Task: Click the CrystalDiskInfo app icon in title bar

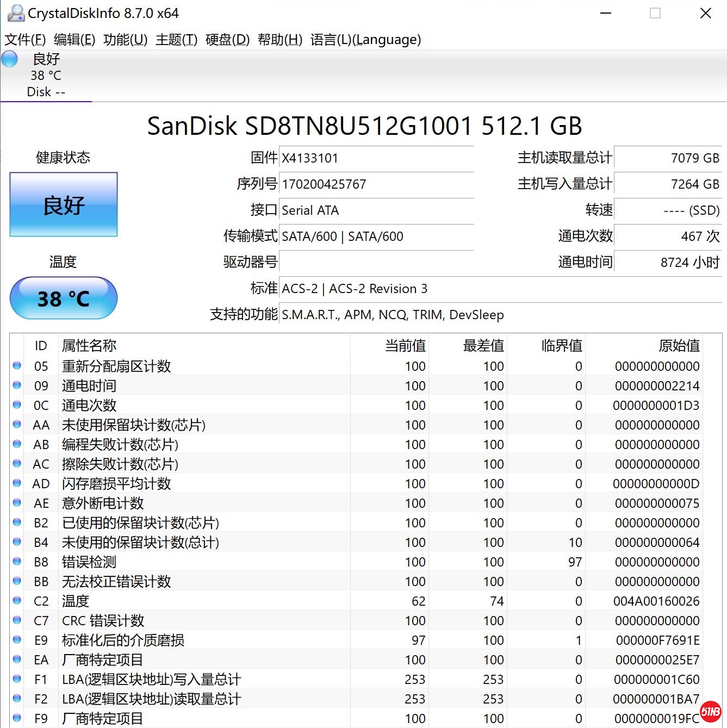Action: [16, 13]
